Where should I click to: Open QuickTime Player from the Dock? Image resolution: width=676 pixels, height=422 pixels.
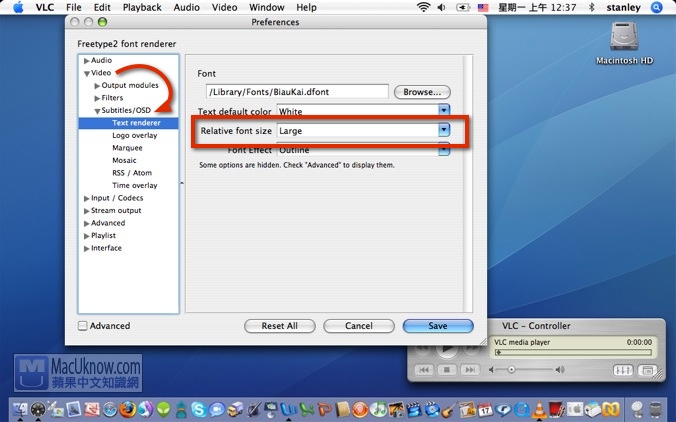(522, 409)
